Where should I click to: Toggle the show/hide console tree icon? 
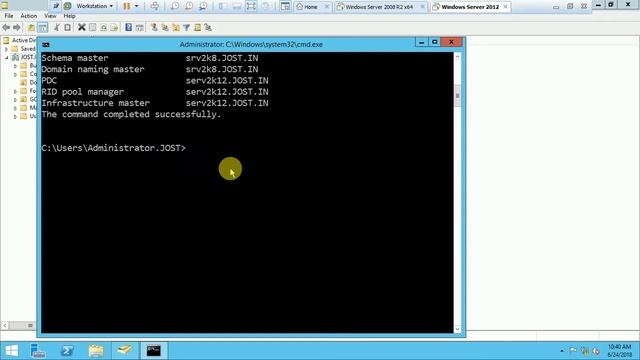[x=42, y=27]
